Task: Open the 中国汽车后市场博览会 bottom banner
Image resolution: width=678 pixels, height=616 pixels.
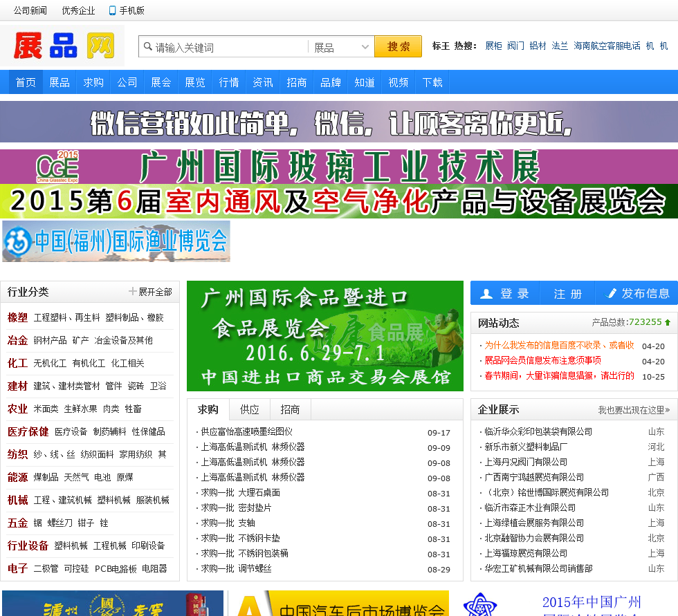Action: (x=339, y=604)
